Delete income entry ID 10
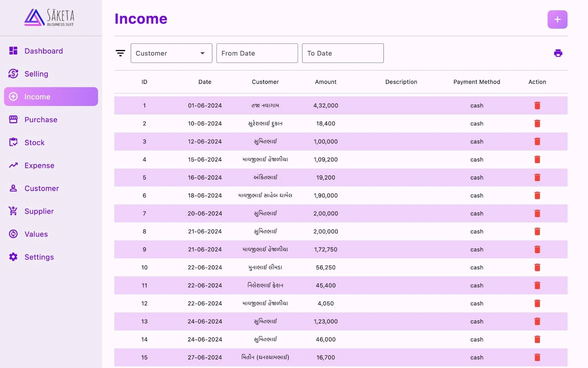 [537, 268]
